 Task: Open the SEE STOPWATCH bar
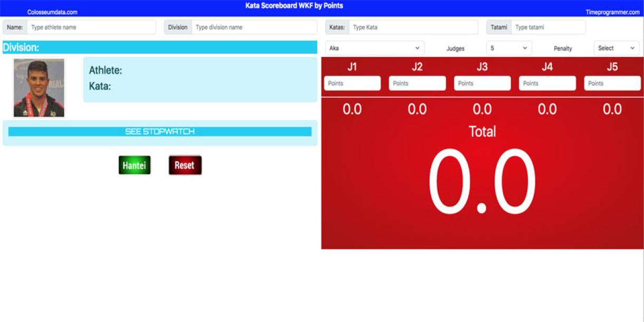point(159,131)
